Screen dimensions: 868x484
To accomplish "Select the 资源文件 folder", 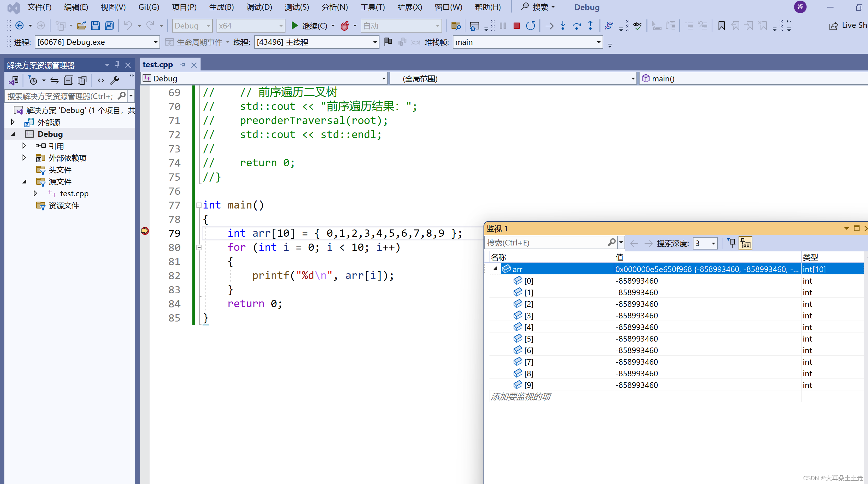I will [63, 205].
